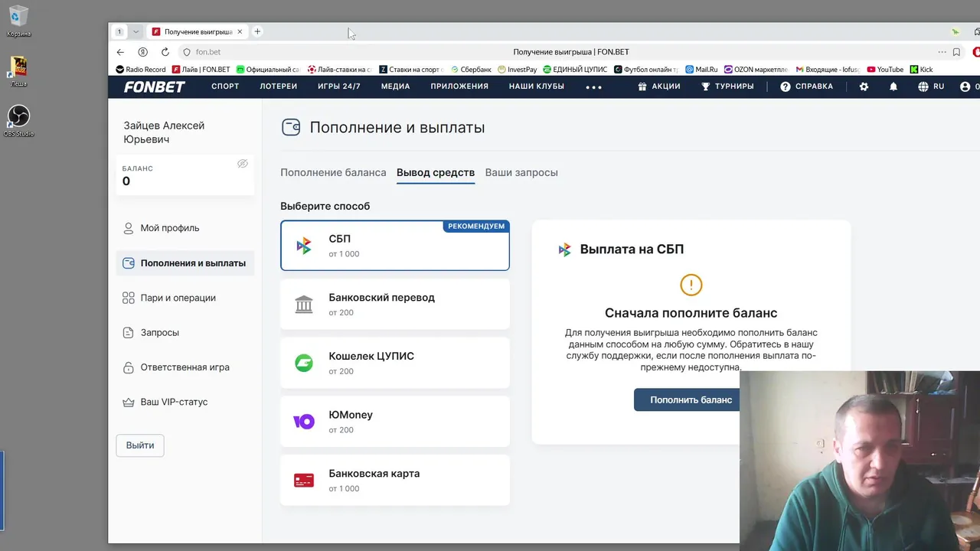This screenshot has height=551, width=980.
Task: Open the НАШИ КЛУБЫ menu item
Action: pyautogui.click(x=537, y=86)
